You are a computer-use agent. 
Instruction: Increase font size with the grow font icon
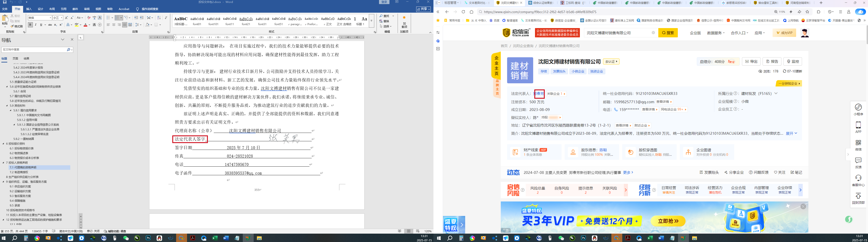coord(66,17)
